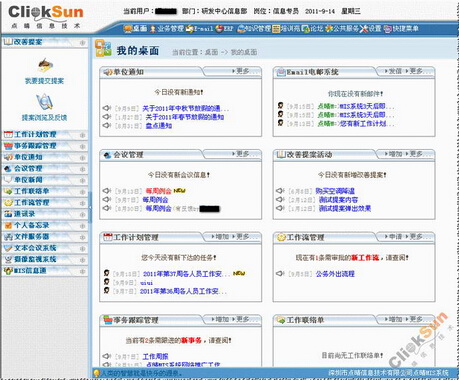This screenshot has width=459, height=380.
Task: Click the ClickSun logo
Action: coord(46,16)
